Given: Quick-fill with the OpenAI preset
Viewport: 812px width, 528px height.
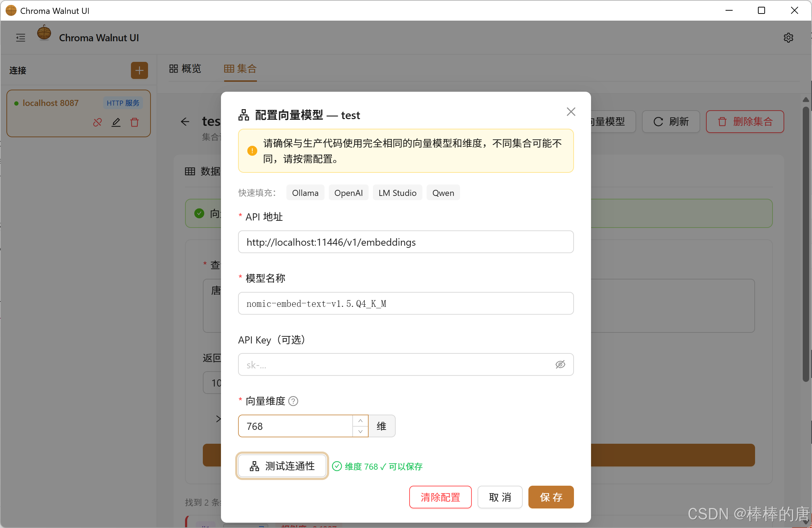Looking at the screenshot, I should pos(349,193).
